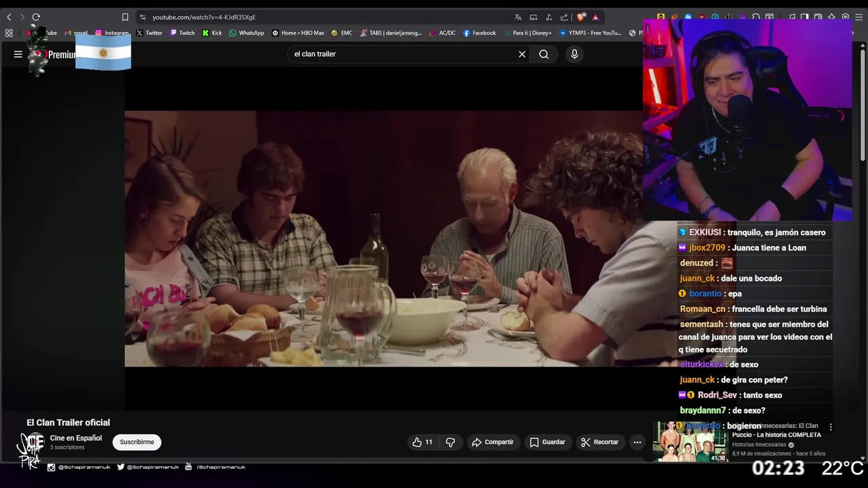The width and height of the screenshot is (868, 488).
Task: Open WhatsApp bookmark
Action: point(247,33)
